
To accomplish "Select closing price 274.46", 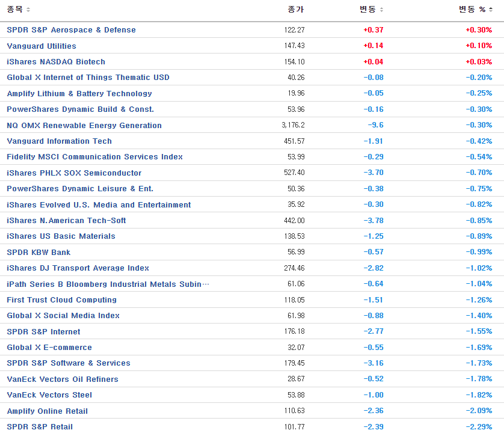I will click(x=295, y=268).
